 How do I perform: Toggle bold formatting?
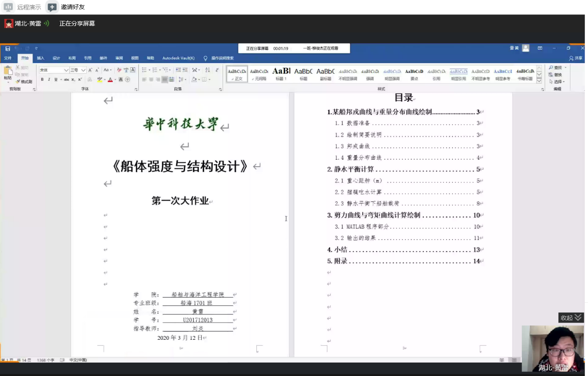[x=42, y=79]
